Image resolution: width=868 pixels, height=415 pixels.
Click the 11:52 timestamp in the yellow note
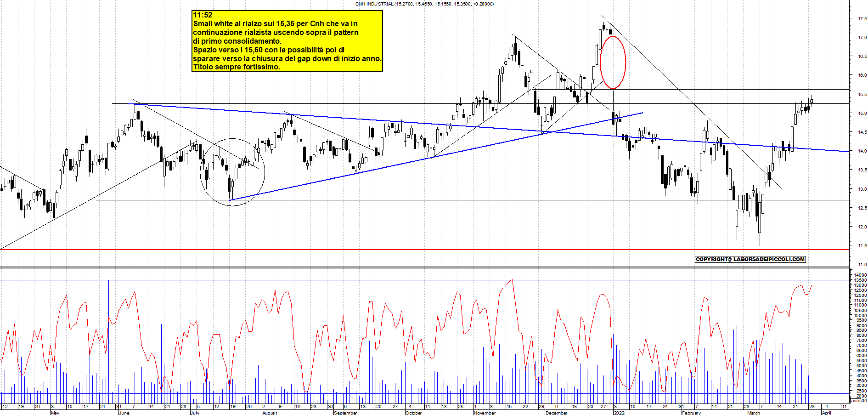coord(203,15)
